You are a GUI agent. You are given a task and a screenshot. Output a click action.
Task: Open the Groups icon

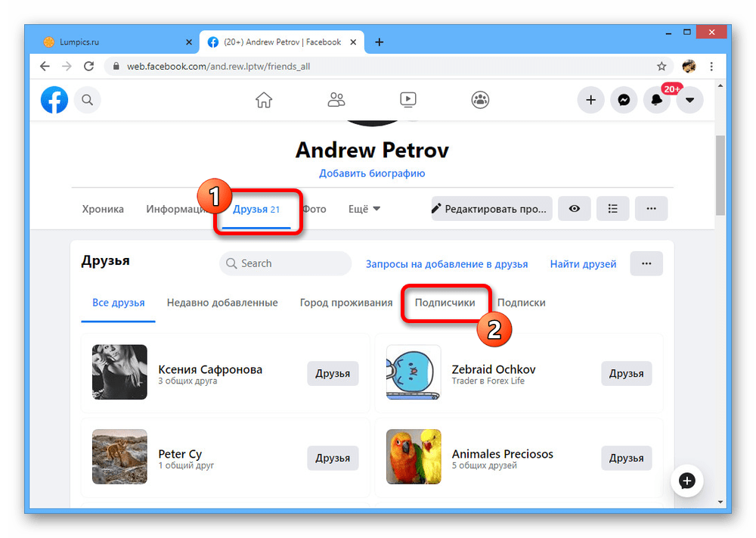pos(480,100)
